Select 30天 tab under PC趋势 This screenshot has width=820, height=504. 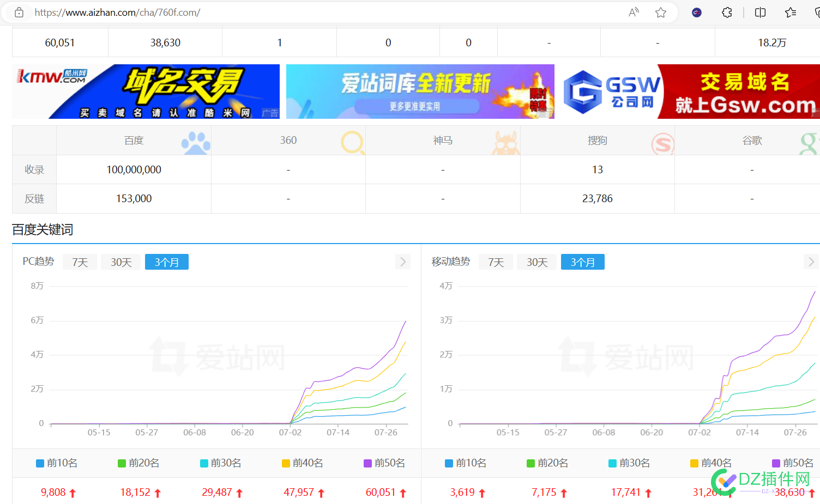[x=121, y=262]
